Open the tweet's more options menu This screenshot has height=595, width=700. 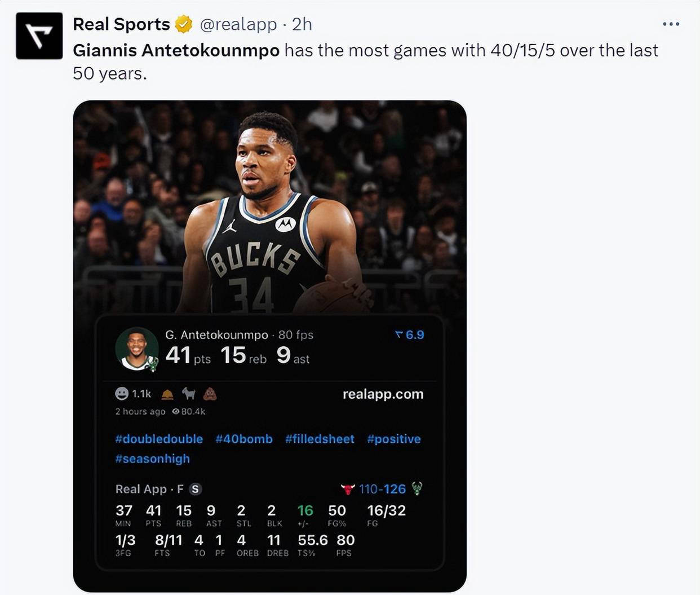pyautogui.click(x=671, y=24)
